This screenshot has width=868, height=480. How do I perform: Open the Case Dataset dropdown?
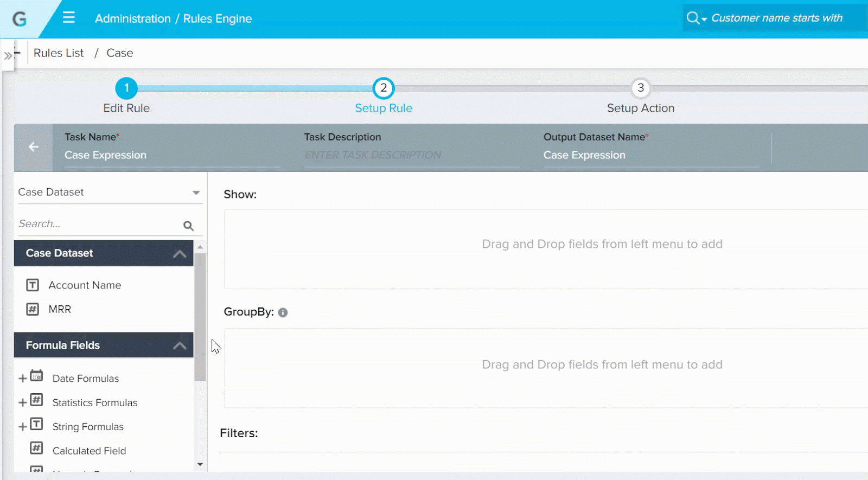pyautogui.click(x=110, y=192)
